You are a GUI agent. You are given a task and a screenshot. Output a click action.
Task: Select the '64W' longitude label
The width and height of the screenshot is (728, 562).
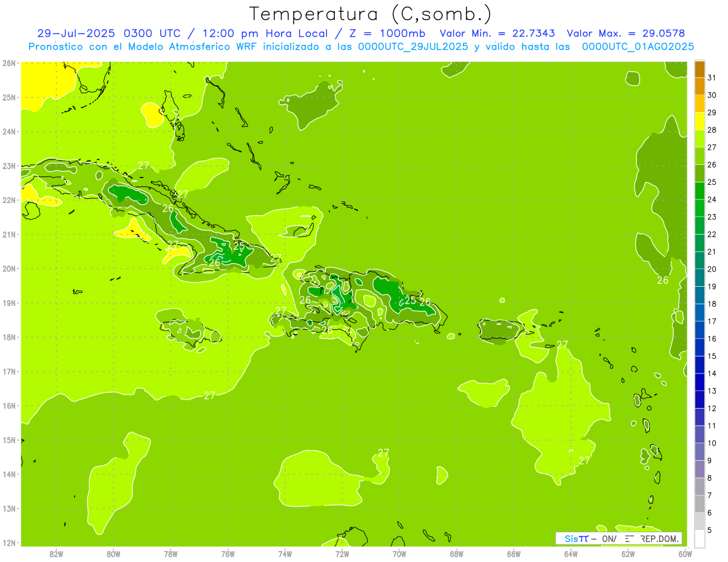point(571,554)
